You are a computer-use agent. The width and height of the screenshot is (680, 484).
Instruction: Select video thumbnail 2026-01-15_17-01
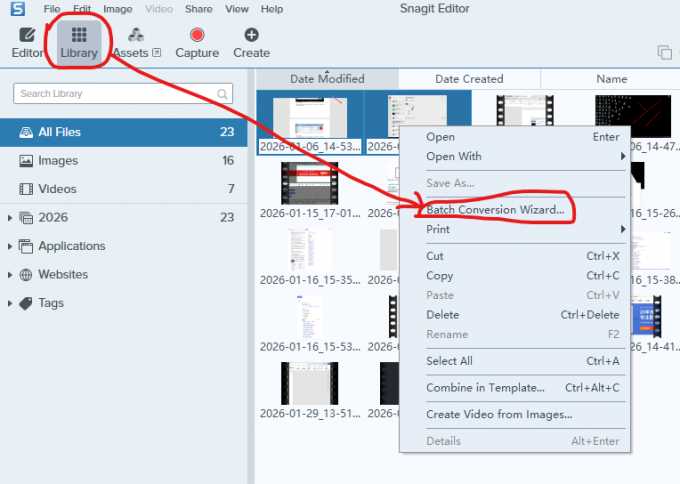point(310,183)
